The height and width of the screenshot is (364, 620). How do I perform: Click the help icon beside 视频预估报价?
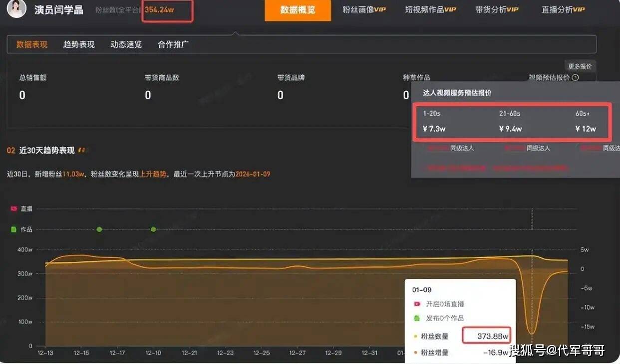click(575, 77)
